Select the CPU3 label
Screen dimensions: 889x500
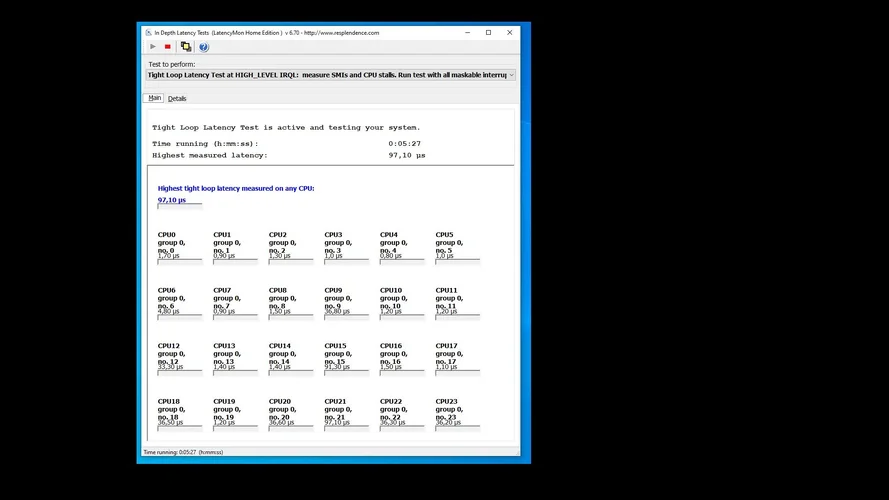(333, 235)
